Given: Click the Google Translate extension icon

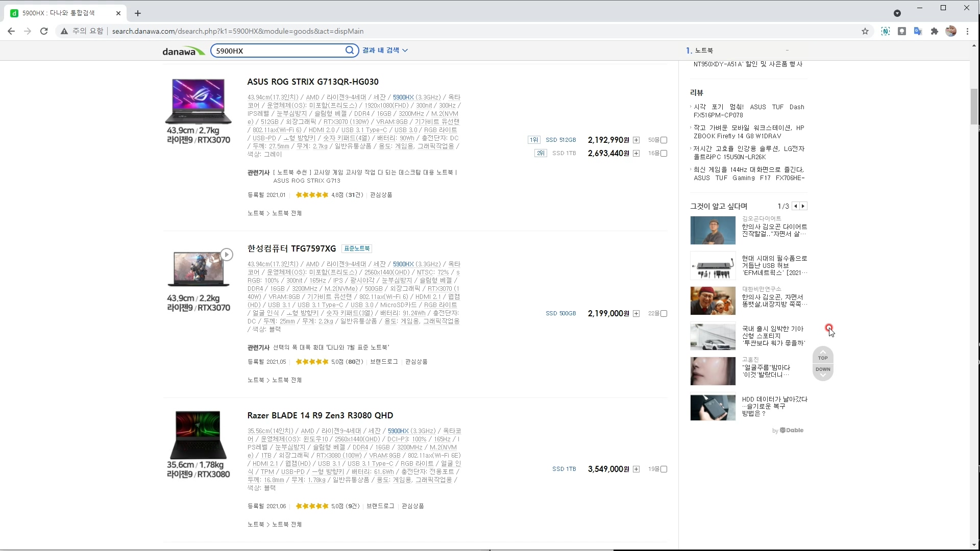Looking at the screenshot, I should (918, 31).
